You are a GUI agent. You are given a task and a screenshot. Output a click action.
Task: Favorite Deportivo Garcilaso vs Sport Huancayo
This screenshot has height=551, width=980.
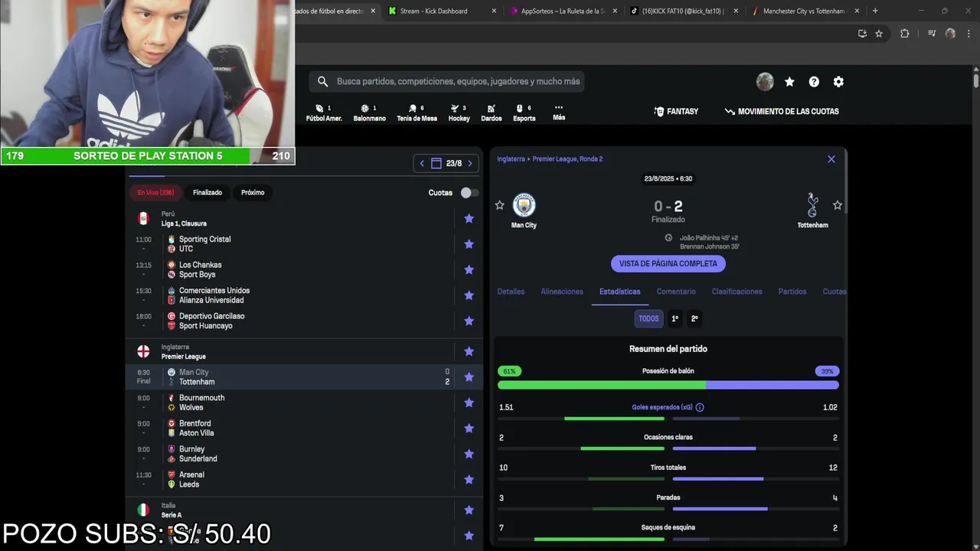[x=469, y=321]
